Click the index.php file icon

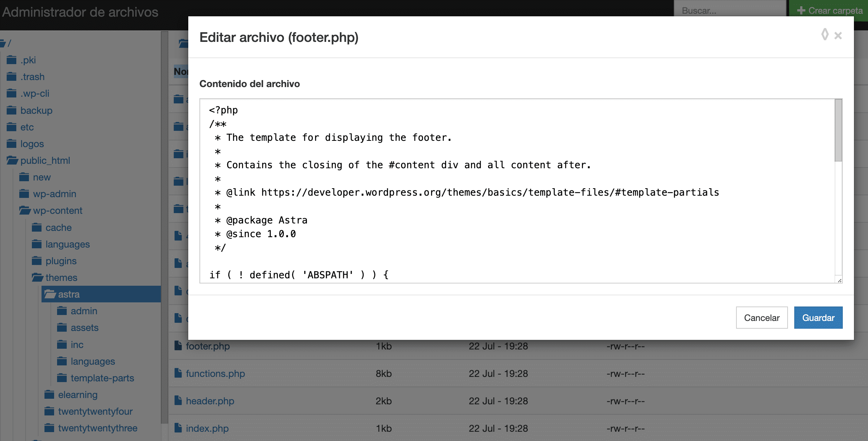click(x=178, y=428)
